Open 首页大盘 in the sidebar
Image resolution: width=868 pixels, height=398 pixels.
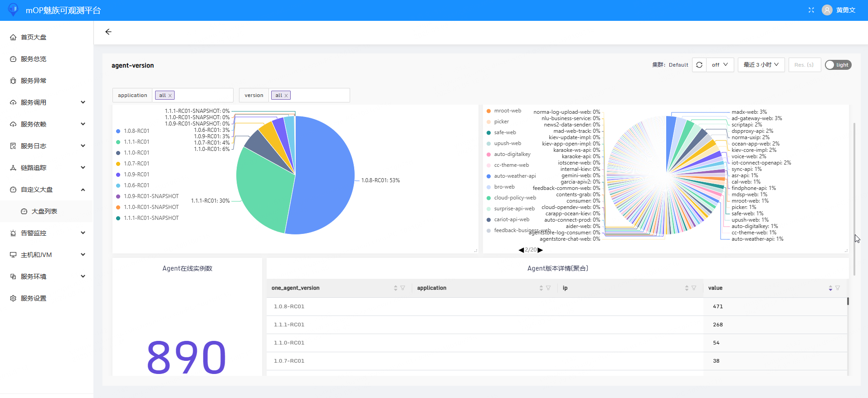[x=34, y=37]
